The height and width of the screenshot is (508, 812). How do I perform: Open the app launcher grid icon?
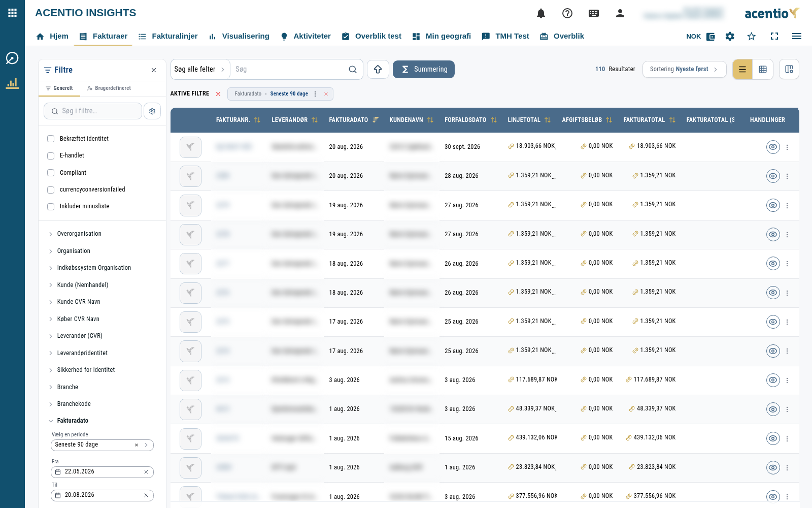click(13, 13)
